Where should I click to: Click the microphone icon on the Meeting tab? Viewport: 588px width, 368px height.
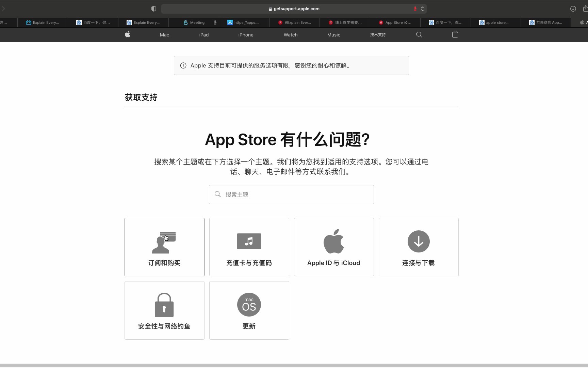(214, 22)
